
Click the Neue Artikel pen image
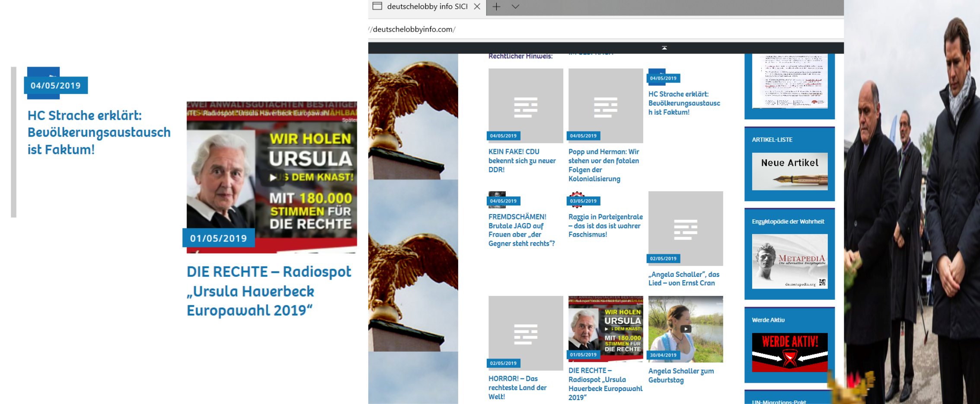[x=789, y=172]
